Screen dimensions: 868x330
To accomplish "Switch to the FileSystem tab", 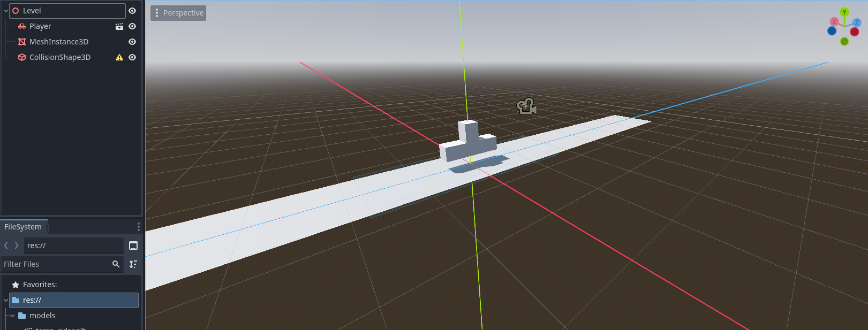I will click(23, 227).
